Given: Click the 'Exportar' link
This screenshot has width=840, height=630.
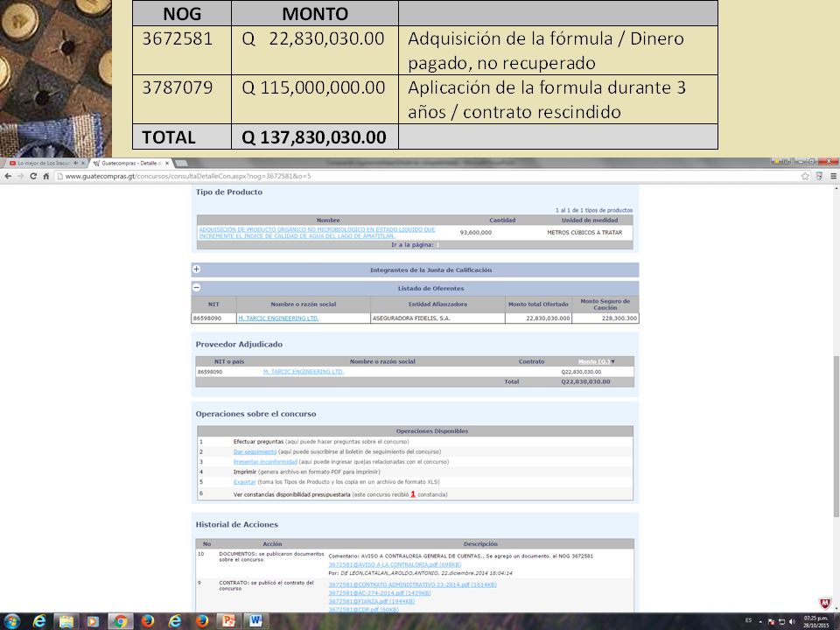Looking at the screenshot, I should point(245,481).
